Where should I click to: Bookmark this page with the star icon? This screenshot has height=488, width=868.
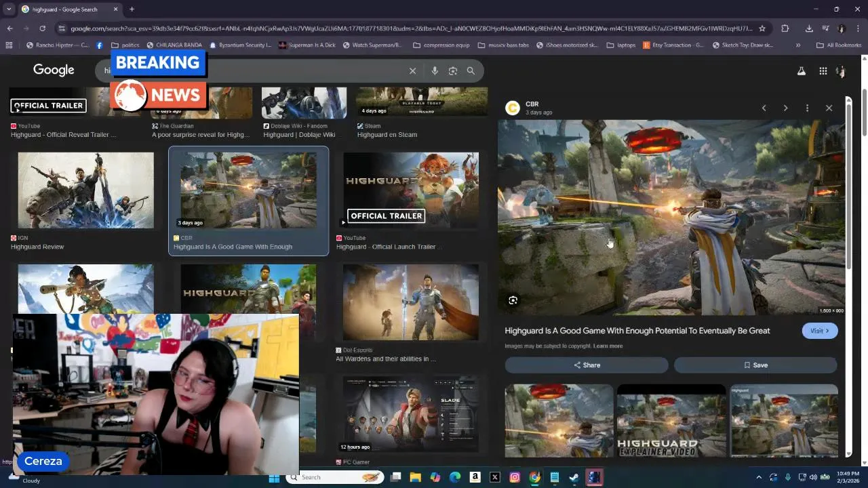[762, 28]
